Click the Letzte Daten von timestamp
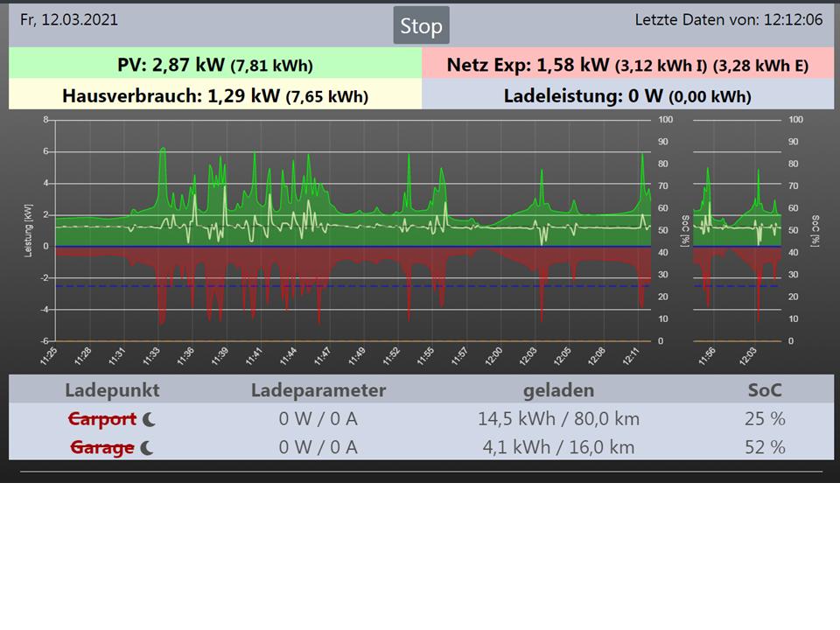Image resolution: width=840 pixels, height=630 pixels. point(729,20)
